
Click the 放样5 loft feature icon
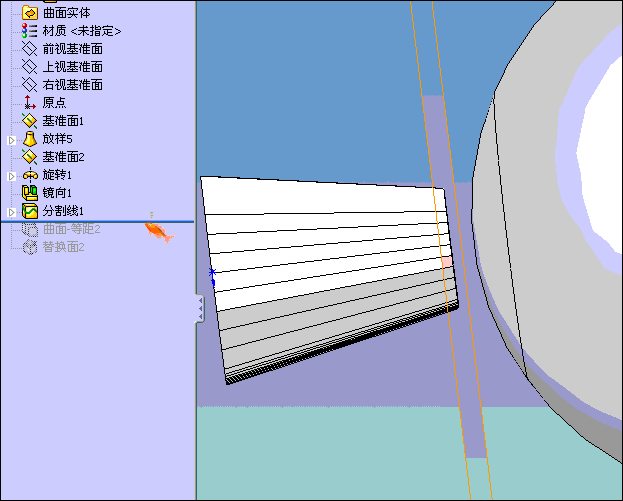pyautogui.click(x=30, y=139)
